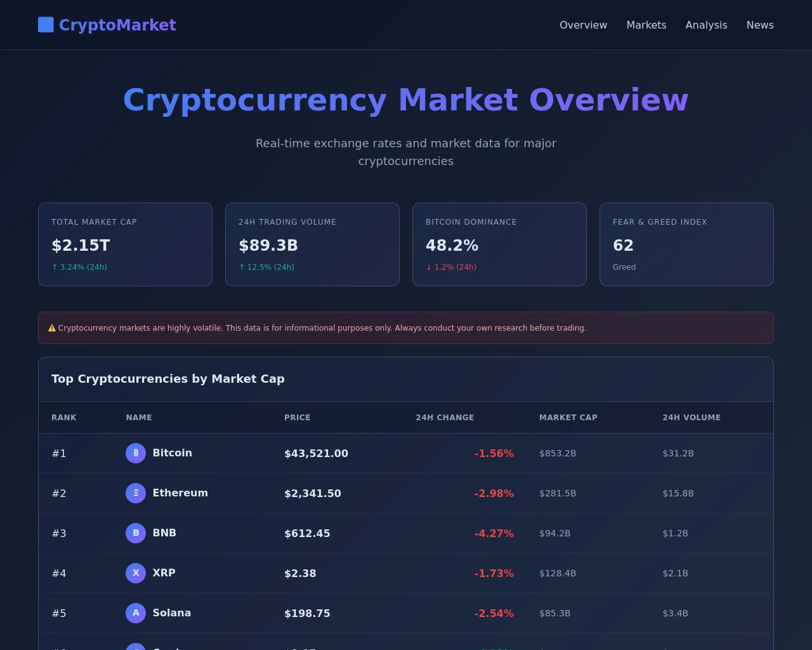This screenshot has width=812, height=650.
Task: Click the price $198.75
Action: 307,613
